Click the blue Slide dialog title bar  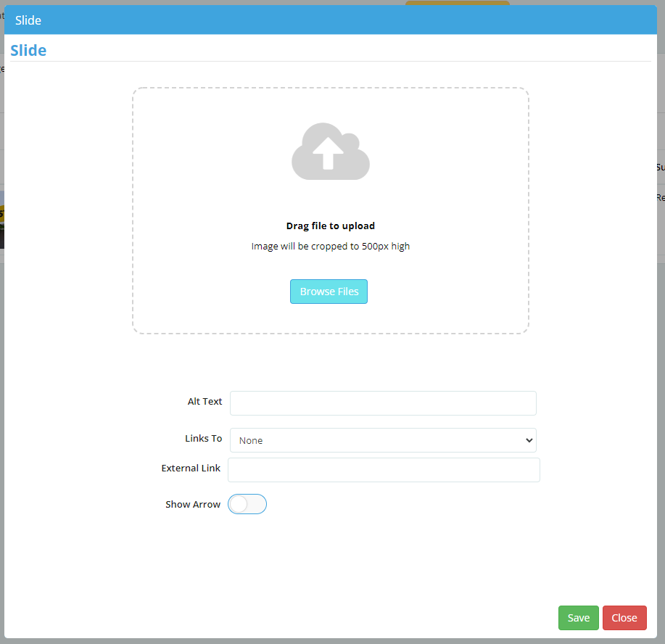pyautogui.click(x=331, y=20)
